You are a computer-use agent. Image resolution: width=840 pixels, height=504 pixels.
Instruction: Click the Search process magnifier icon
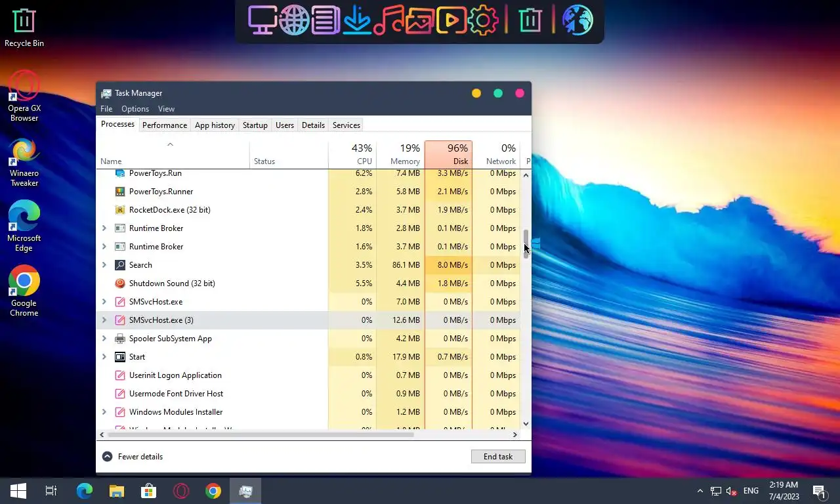click(x=119, y=265)
